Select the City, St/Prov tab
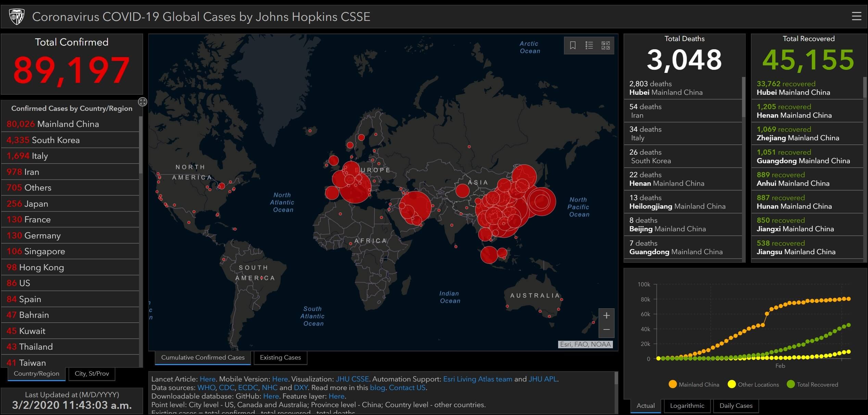The image size is (868, 415). click(x=92, y=374)
